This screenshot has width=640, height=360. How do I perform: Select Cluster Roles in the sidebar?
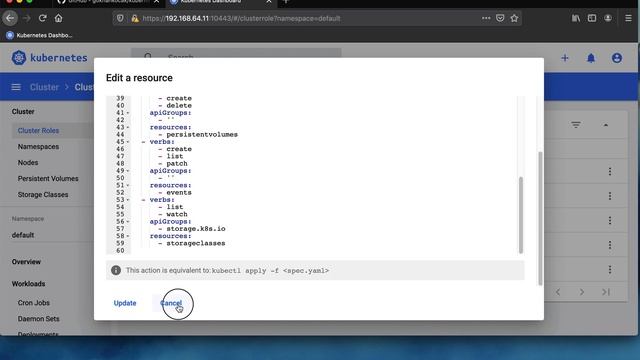point(38,131)
